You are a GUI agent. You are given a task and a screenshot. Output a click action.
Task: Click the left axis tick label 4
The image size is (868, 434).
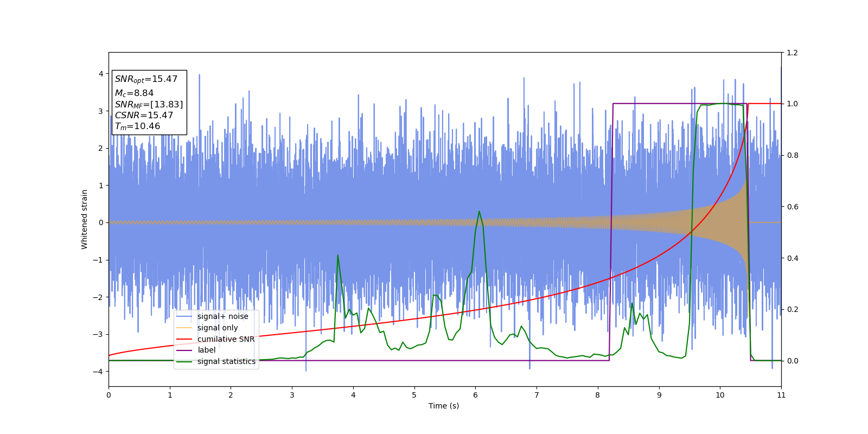click(x=101, y=74)
